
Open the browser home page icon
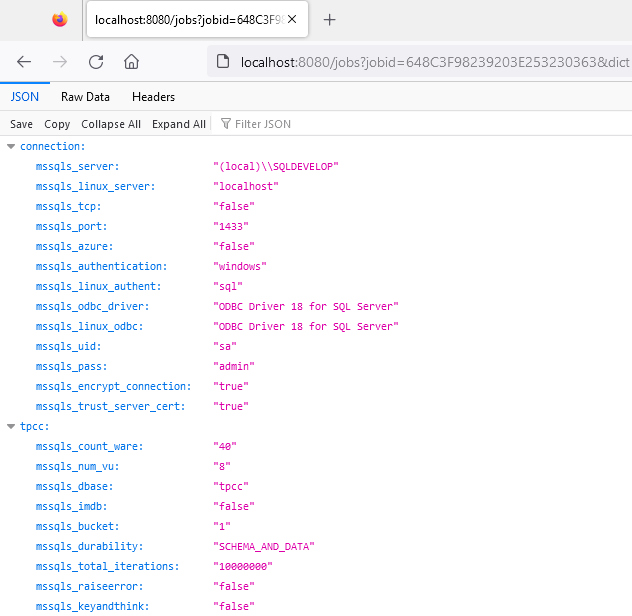[131, 62]
